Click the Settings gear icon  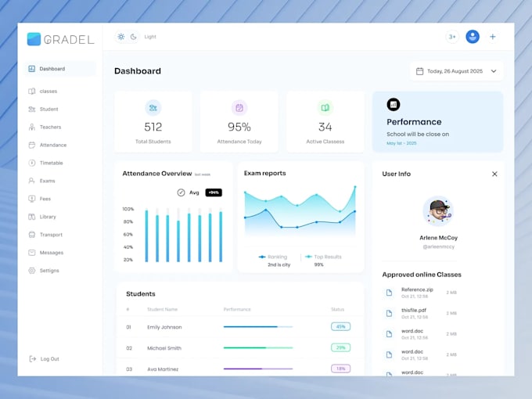31,271
